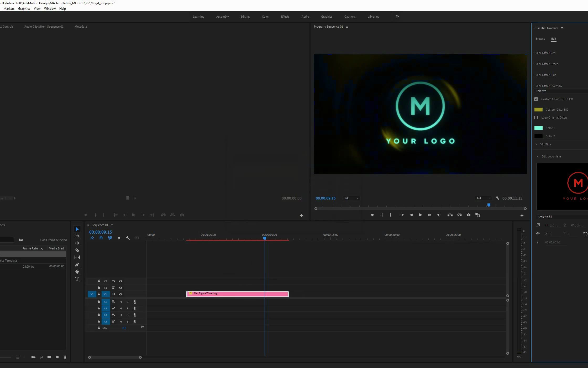Toggle mute on A1 audio track
The height and width of the screenshot is (368, 588).
tap(120, 301)
